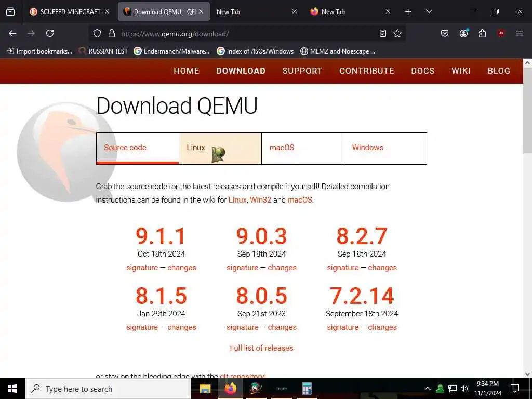Open Win32 compilation wiki link
This screenshot has width=532, height=399.
pyautogui.click(x=261, y=200)
